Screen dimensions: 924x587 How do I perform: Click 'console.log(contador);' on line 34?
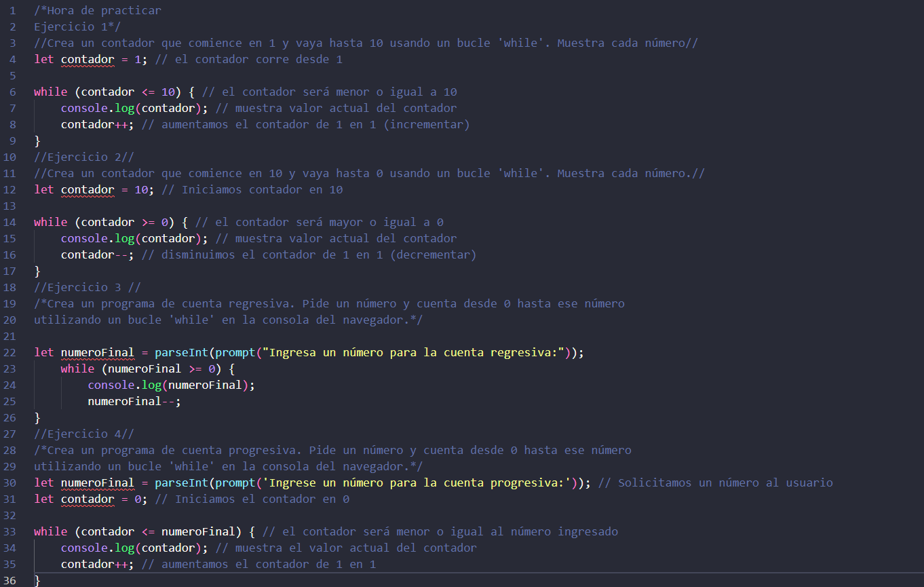click(x=134, y=548)
